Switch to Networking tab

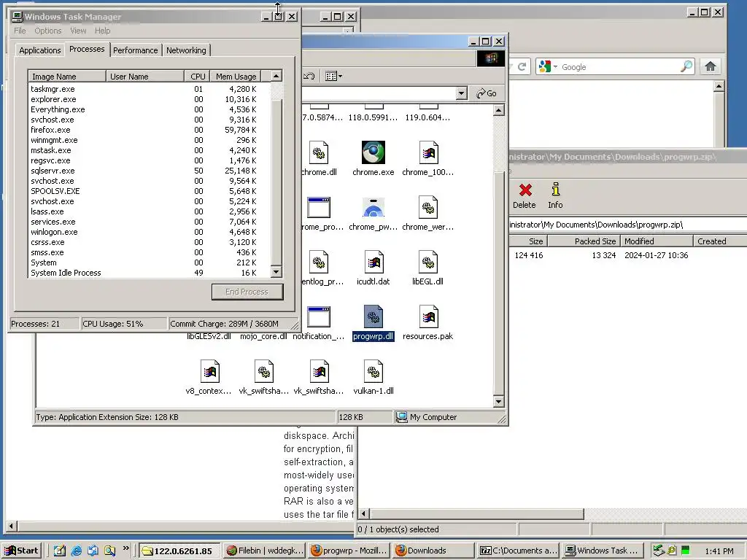pos(186,50)
